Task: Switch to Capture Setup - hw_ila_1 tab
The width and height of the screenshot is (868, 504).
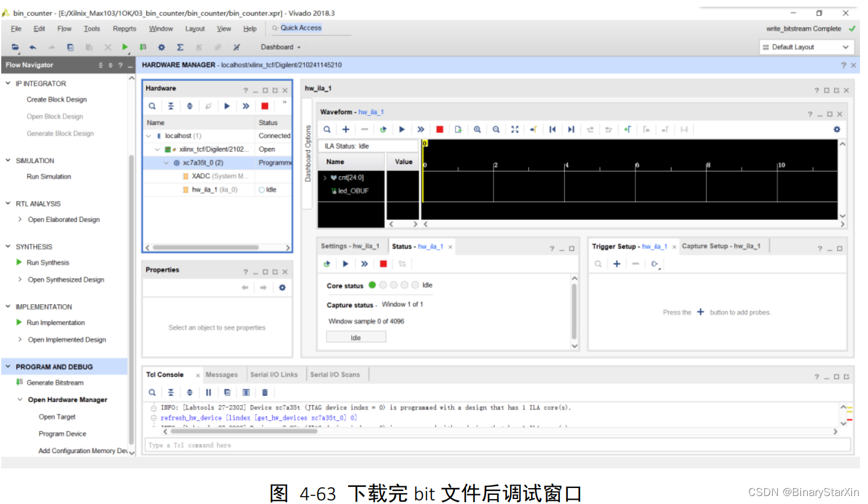Action: [x=721, y=246]
